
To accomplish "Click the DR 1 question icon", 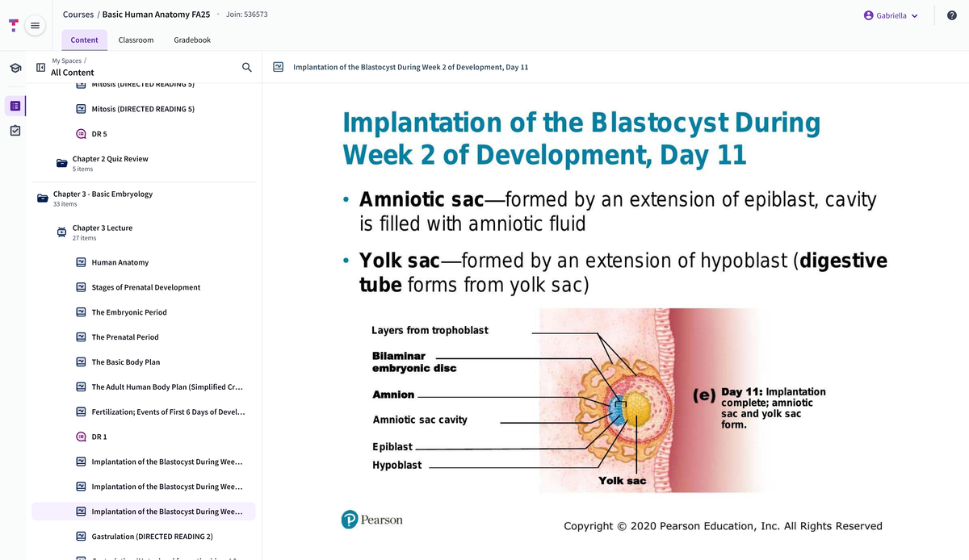I will click(81, 437).
